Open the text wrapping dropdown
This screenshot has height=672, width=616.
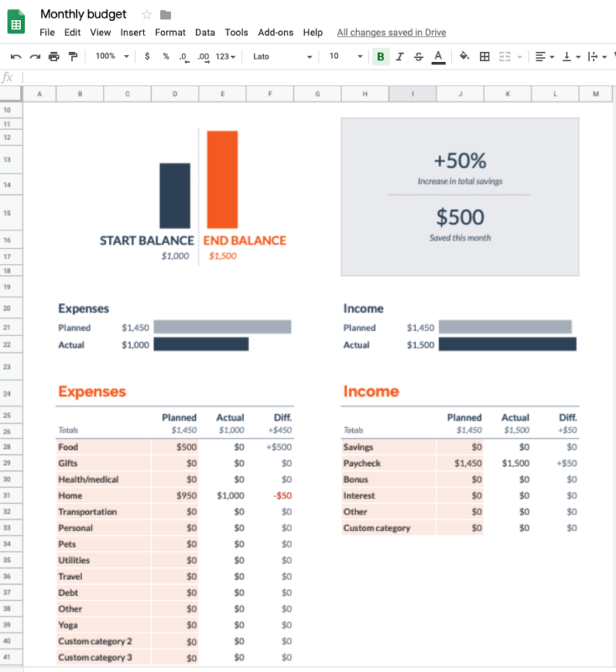coord(597,57)
